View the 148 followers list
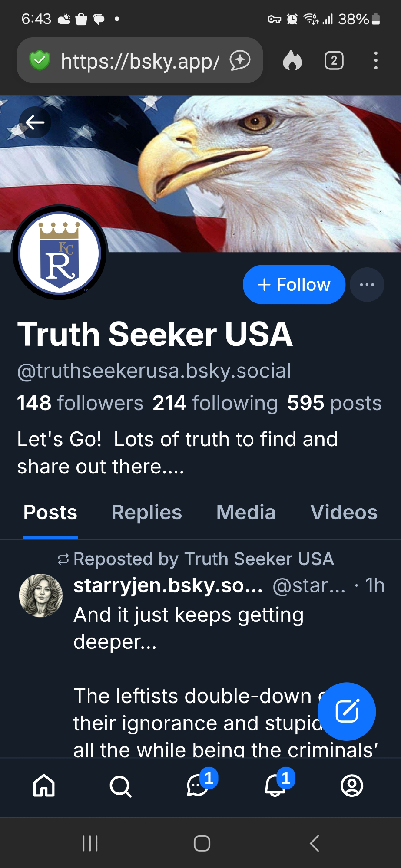The image size is (401, 868). click(80, 403)
